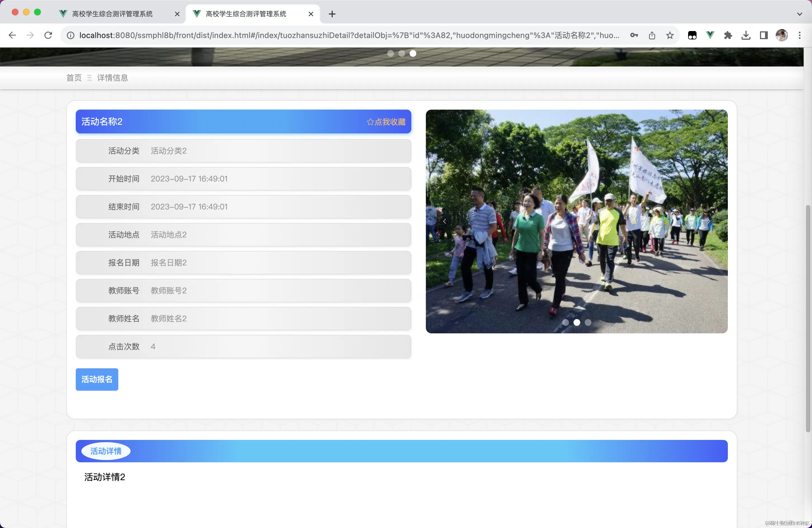The image size is (812, 528).
Task: Toggle the browser side panel icon
Action: [764, 35]
